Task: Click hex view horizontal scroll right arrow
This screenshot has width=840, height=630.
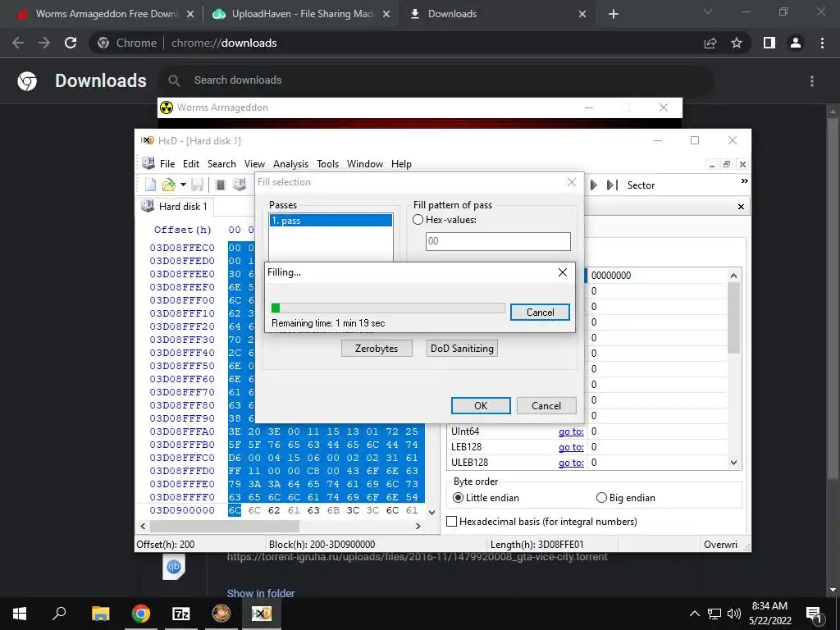Action: (418, 526)
